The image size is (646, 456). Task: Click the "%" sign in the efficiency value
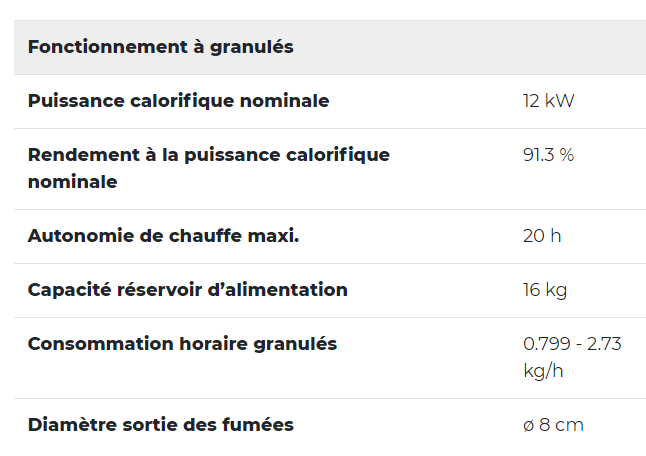coord(567,155)
